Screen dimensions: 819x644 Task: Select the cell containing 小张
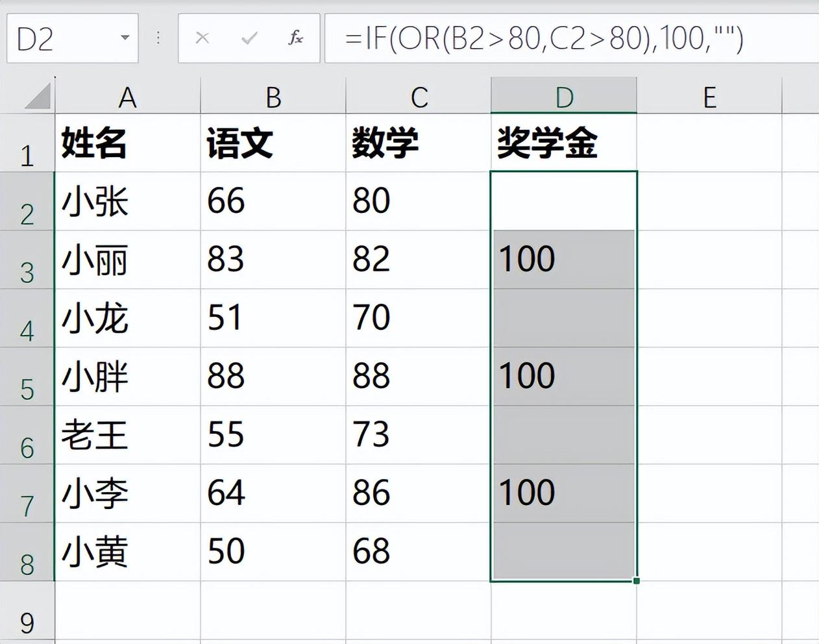pyautogui.click(x=128, y=201)
